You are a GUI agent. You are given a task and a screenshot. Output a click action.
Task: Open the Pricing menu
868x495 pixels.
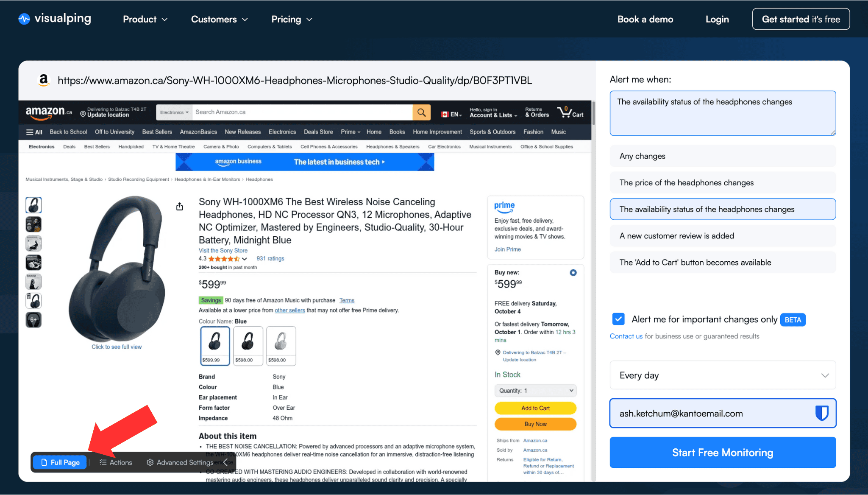[x=292, y=19]
